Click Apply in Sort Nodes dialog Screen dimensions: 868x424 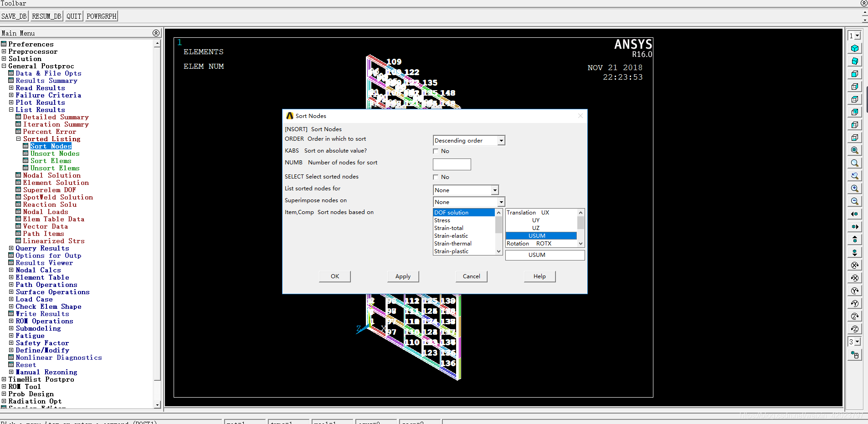(x=403, y=276)
